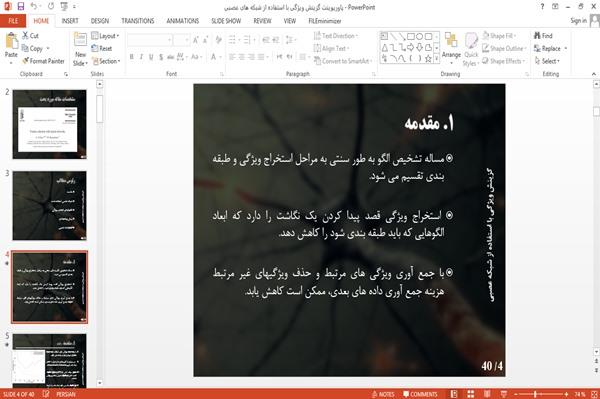This screenshot has height=399, width=600.
Task: Toggle bulleted list formatting
Action: [x=233, y=39]
